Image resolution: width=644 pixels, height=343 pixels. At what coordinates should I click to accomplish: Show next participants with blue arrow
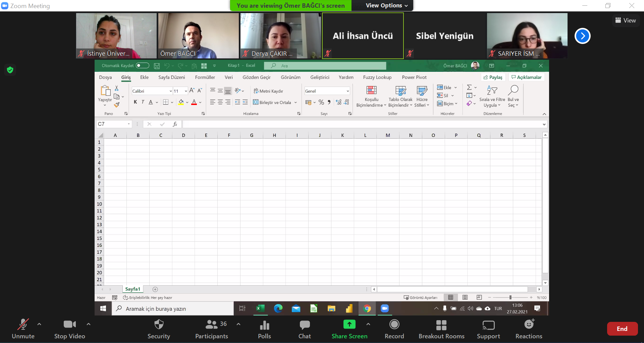click(582, 36)
